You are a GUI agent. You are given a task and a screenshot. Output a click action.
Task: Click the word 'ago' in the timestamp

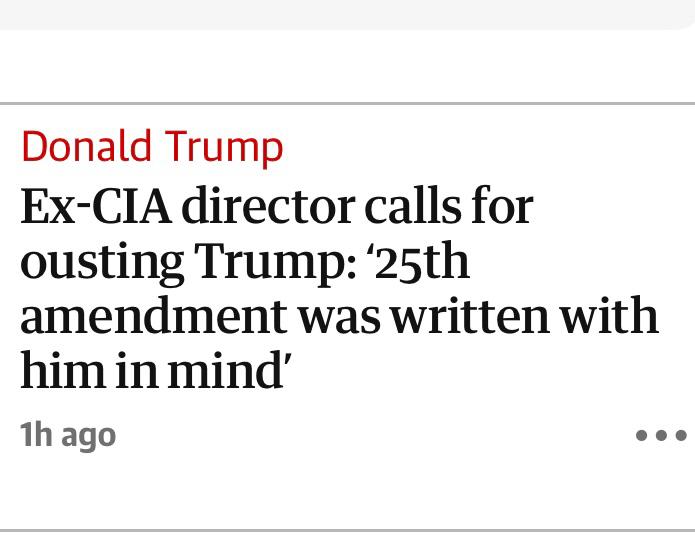click(87, 436)
